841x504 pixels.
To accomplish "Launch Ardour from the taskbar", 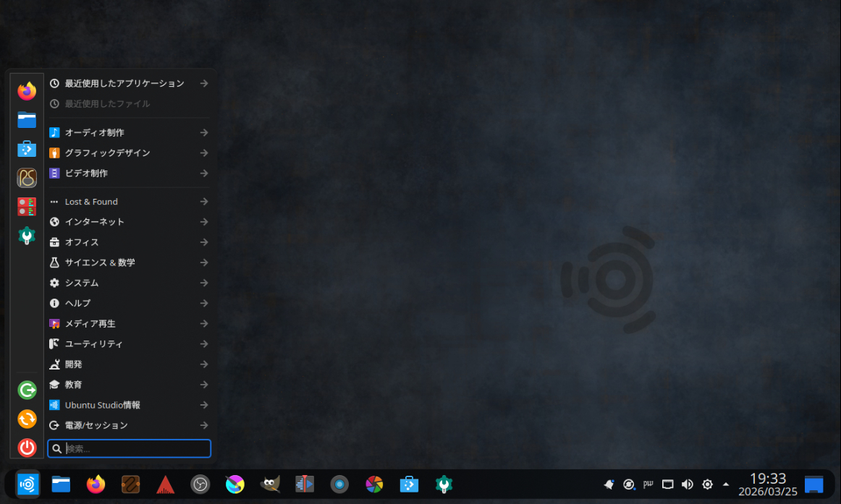I will click(166, 484).
